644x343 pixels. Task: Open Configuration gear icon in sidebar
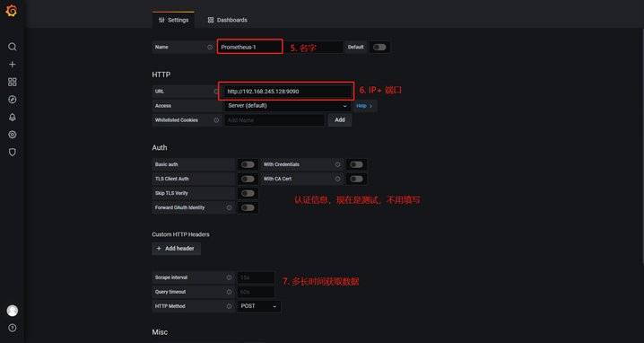coord(13,135)
